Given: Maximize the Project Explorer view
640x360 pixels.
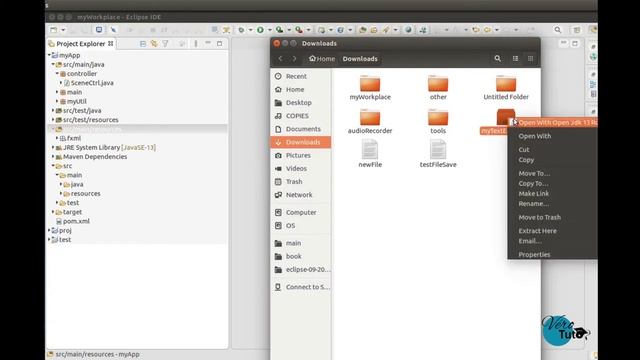Looking at the screenshot, I should point(220,43).
